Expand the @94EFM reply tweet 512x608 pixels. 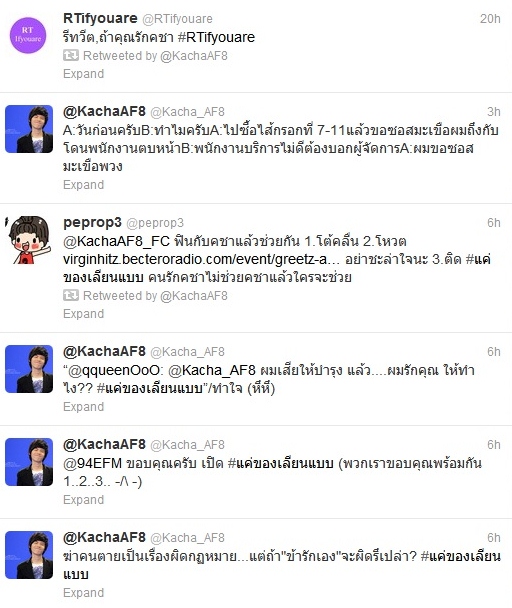click(x=83, y=500)
